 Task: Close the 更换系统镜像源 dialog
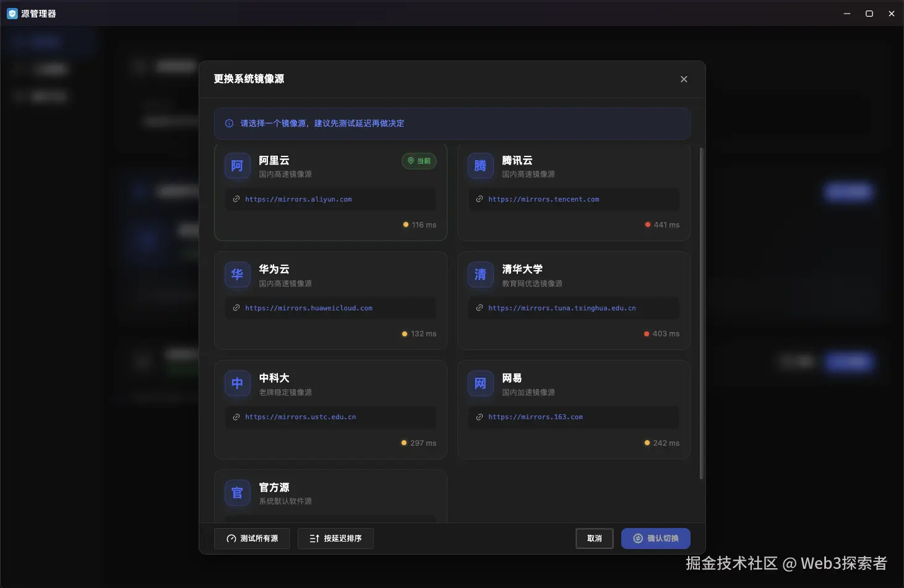coord(684,79)
